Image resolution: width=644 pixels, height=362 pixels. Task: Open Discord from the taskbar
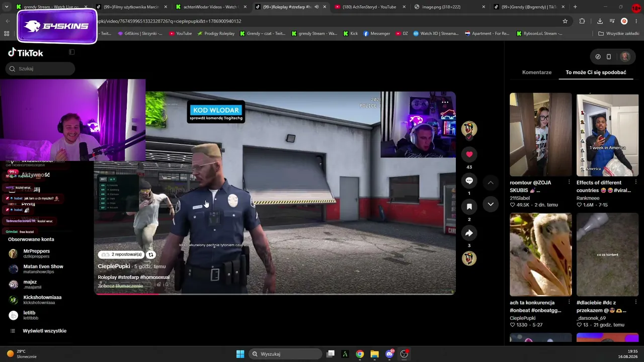(389, 354)
